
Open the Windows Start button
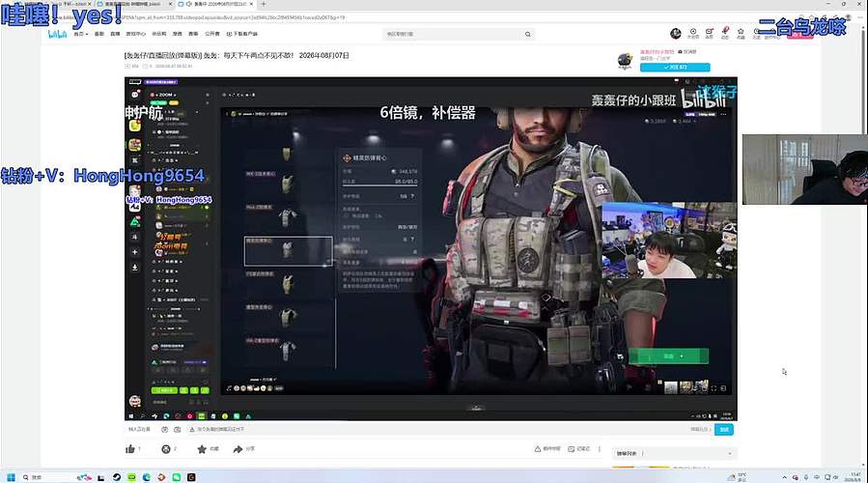point(11,477)
